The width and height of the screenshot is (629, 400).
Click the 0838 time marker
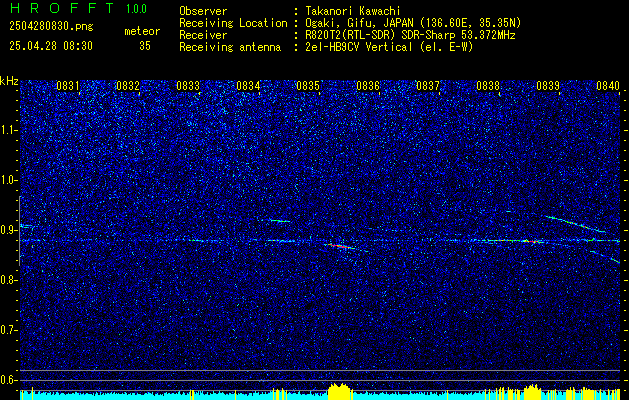point(488,86)
